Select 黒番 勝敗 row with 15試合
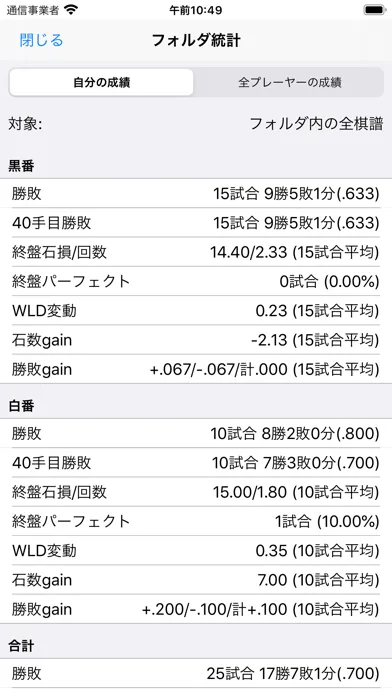The image size is (392, 696). click(x=196, y=194)
